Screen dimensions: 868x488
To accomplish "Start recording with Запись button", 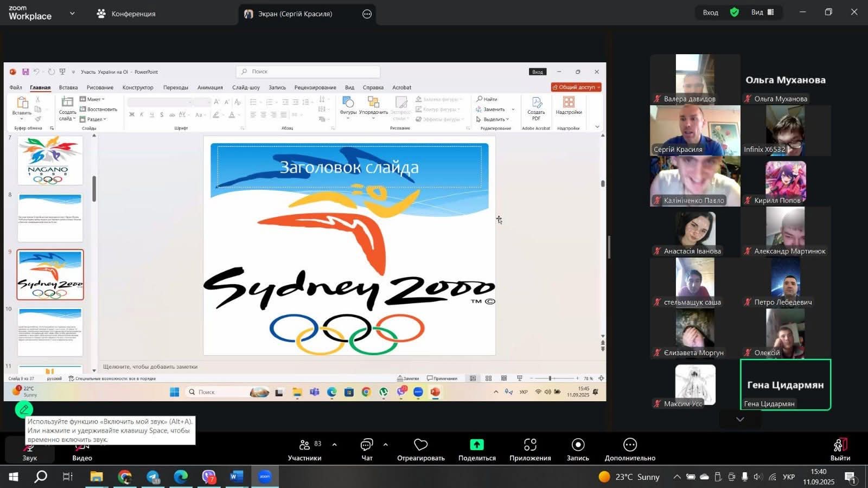I will point(578,450).
